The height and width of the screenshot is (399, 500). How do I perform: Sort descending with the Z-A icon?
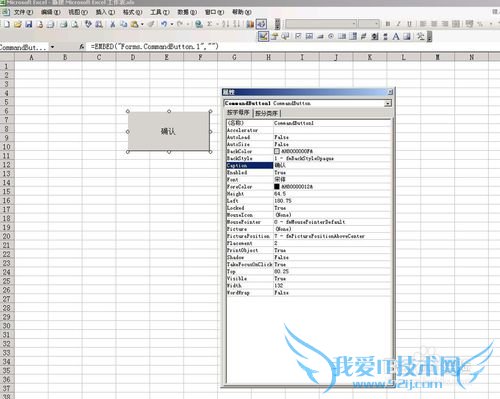point(237,24)
